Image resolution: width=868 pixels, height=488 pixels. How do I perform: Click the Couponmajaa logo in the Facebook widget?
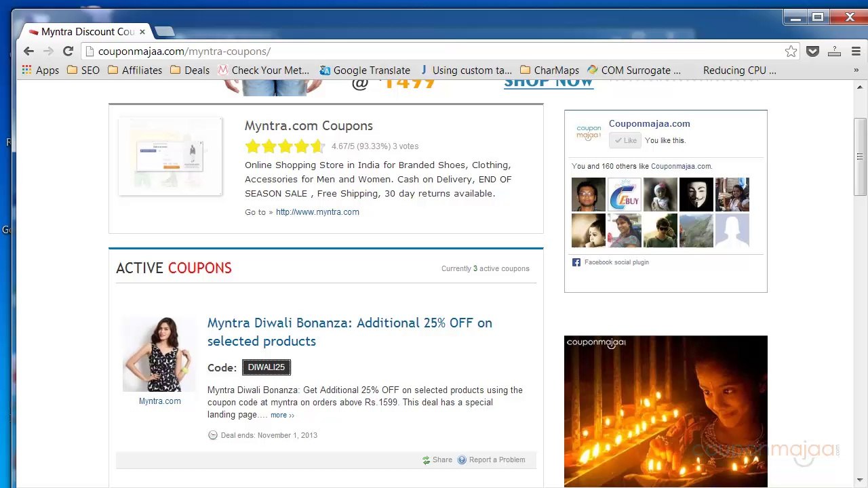pyautogui.click(x=589, y=132)
